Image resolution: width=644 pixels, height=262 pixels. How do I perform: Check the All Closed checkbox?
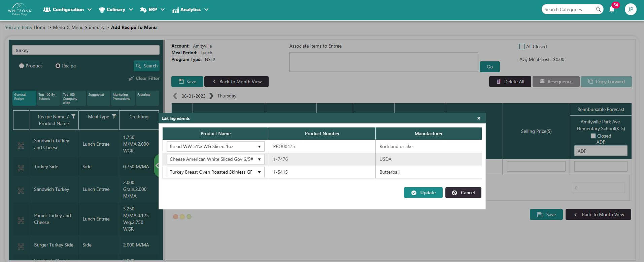(x=522, y=47)
